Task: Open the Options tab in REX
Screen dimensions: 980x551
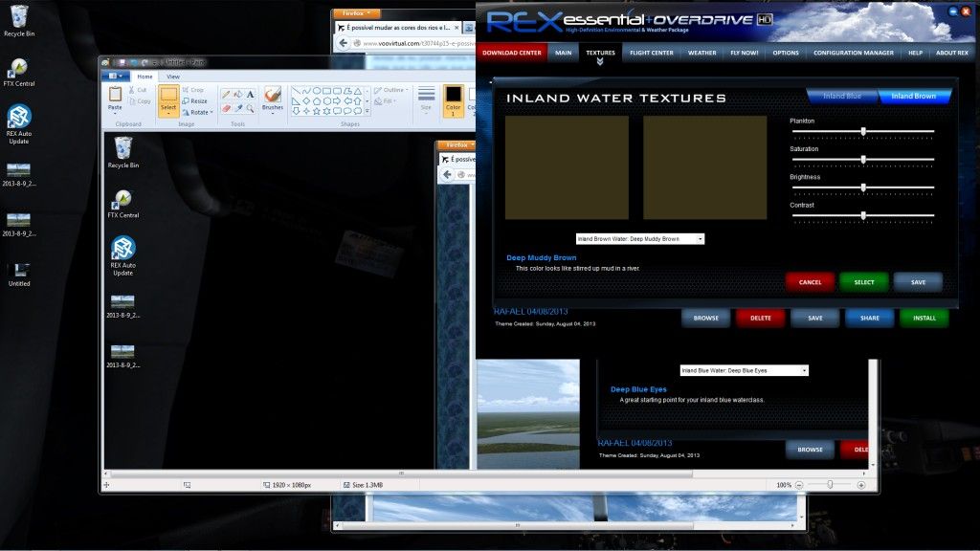Action: coord(786,53)
